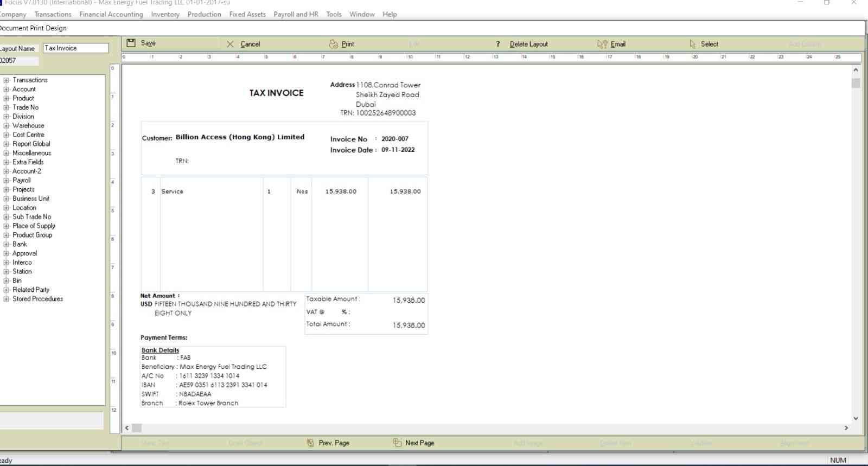Click the Save floppy disk icon
Viewport: 868px width, 466px height.
131,43
